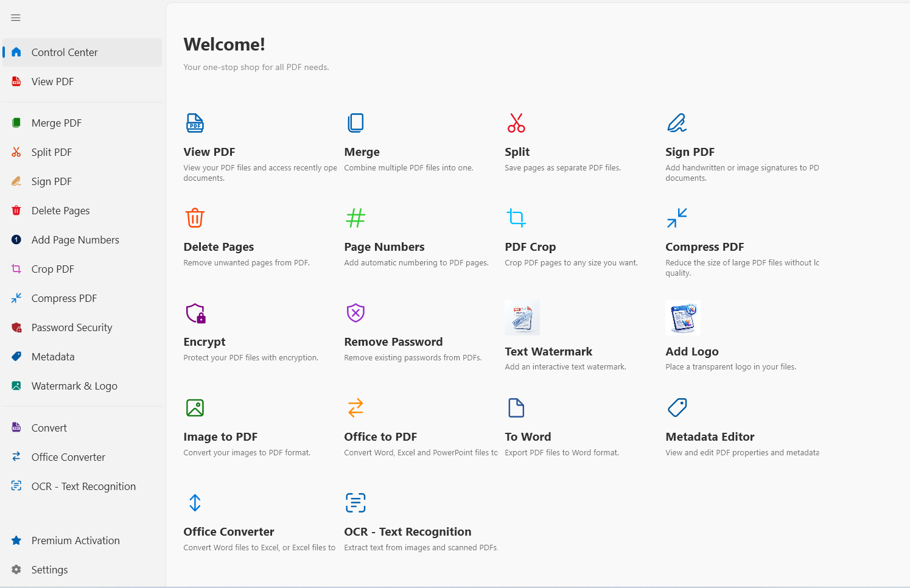Click 'Protect your PDF files with encryption.' text
The image size is (910, 588).
point(251,358)
